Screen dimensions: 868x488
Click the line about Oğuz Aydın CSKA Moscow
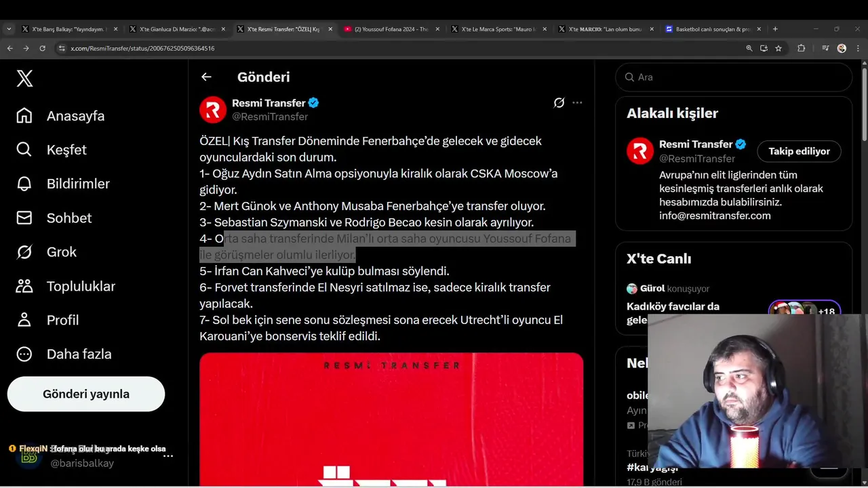pos(378,182)
